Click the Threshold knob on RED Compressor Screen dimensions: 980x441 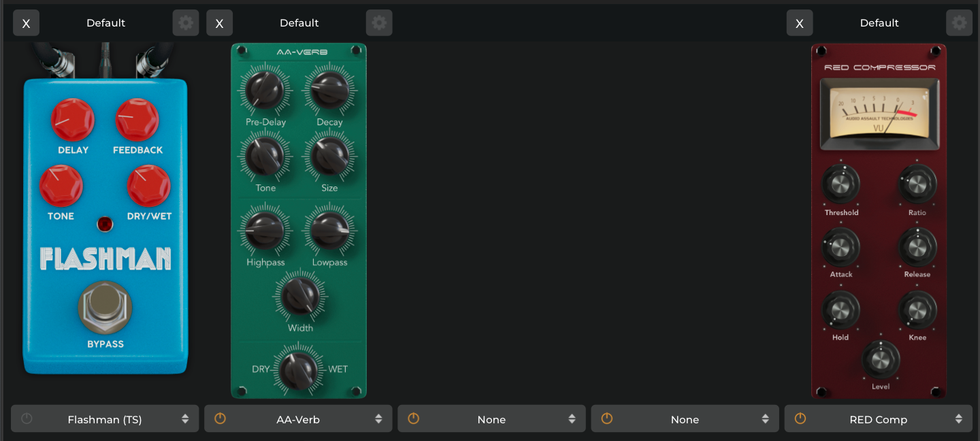[x=841, y=184]
